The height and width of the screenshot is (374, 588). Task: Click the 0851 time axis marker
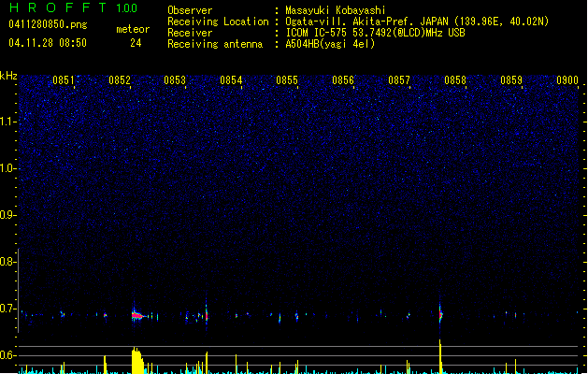[64, 80]
